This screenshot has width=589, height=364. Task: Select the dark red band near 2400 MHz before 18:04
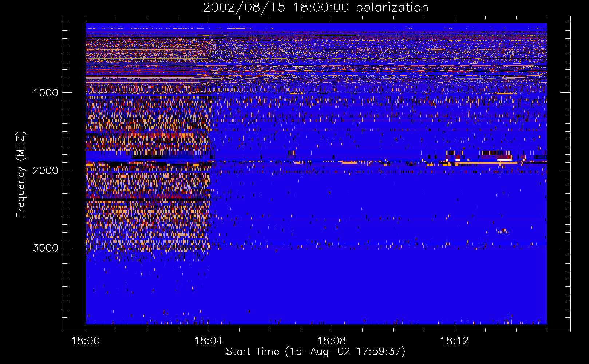pyautogui.click(x=147, y=197)
